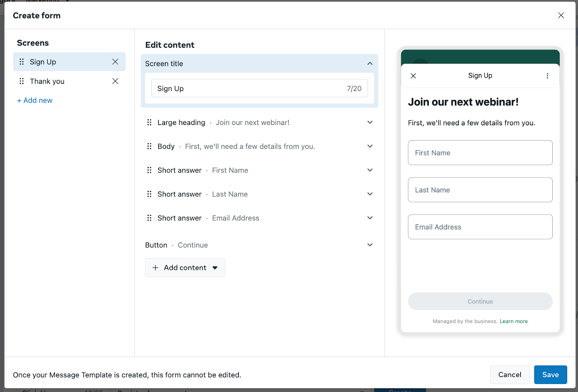The image size is (578, 392).
Task: Expand First Name short answer section
Action: point(370,170)
